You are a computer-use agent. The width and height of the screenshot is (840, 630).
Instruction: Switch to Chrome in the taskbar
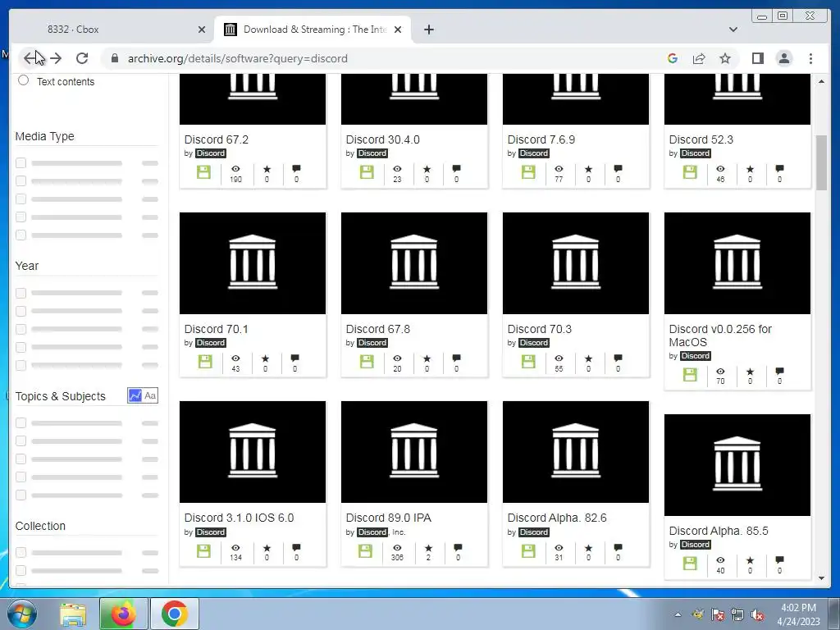[175, 614]
